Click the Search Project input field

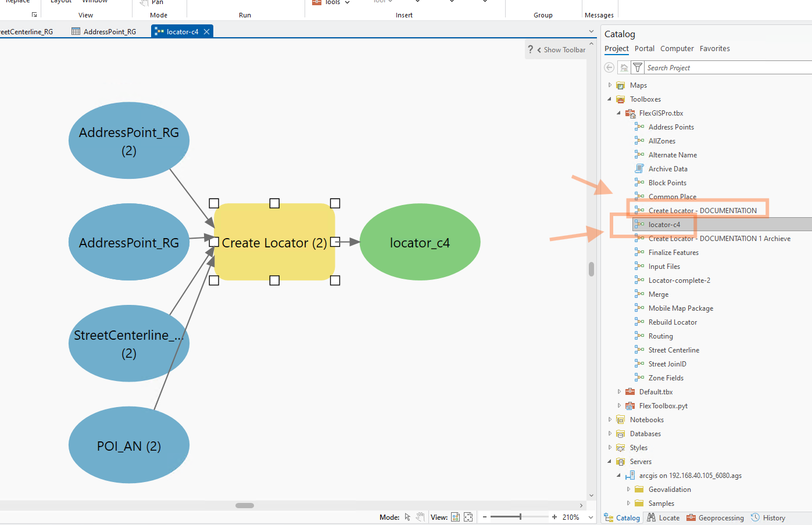click(727, 68)
